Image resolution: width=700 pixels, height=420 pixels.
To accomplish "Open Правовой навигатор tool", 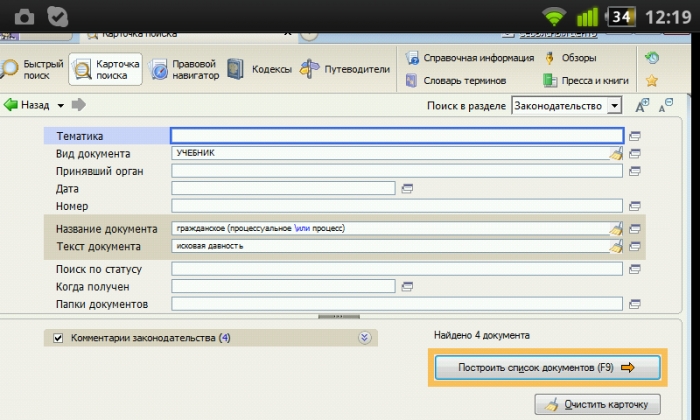I will [x=184, y=69].
